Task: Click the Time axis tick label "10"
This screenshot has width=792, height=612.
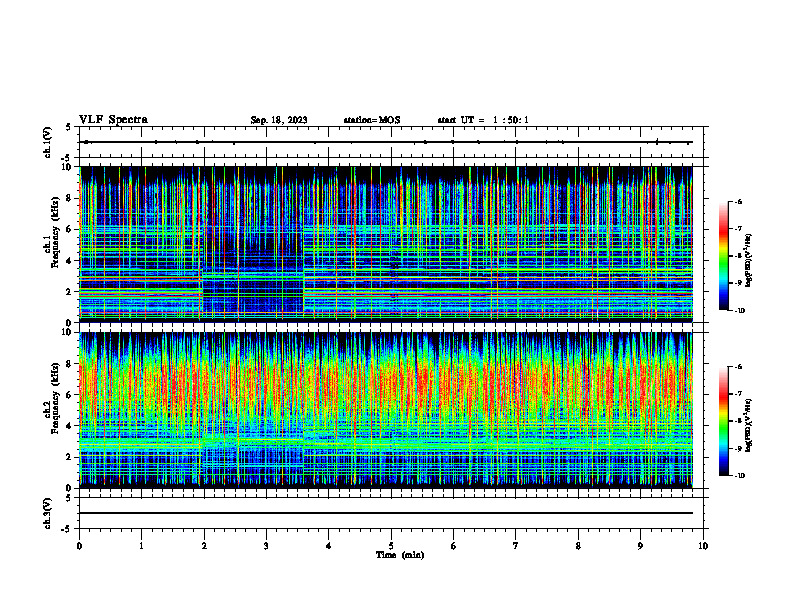Action: tap(703, 546)
